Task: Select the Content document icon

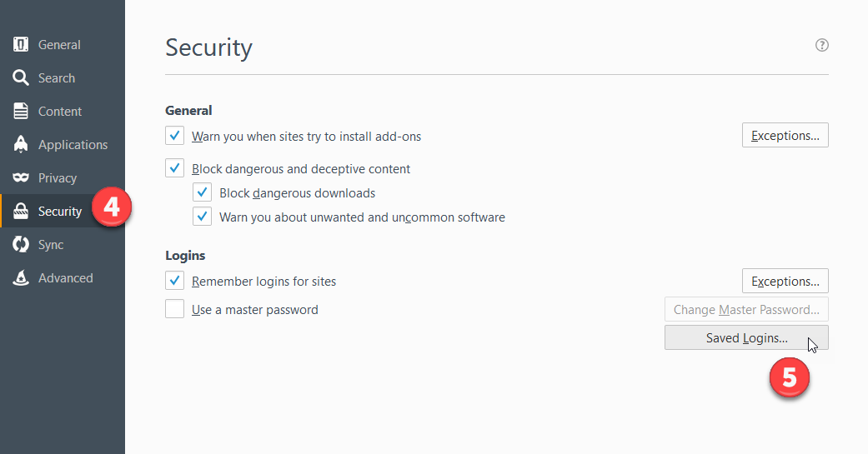Action: (21, 111)
